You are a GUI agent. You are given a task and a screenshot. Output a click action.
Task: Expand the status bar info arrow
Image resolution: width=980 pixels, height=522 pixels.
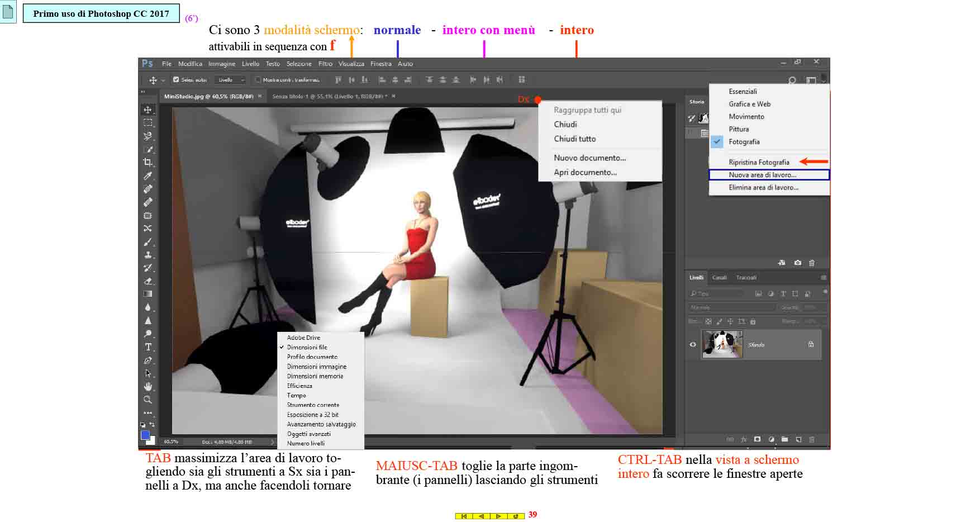tap(273, 442)
